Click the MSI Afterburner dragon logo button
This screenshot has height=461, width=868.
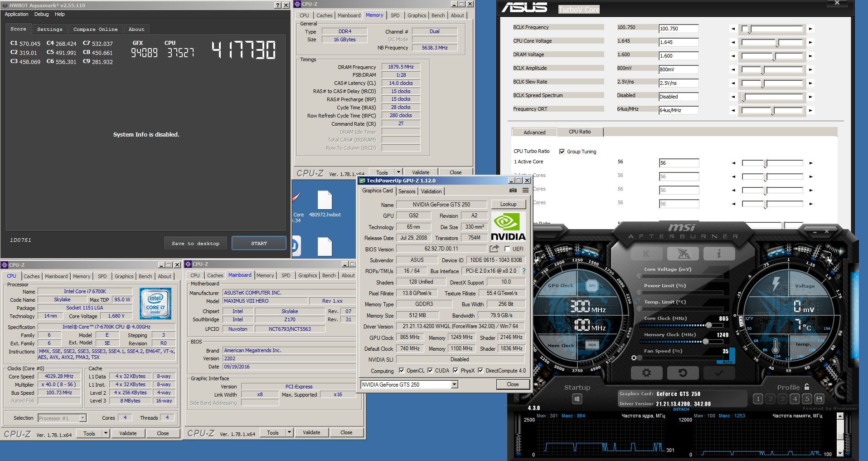pyautogui.click(x=683, y=254)
